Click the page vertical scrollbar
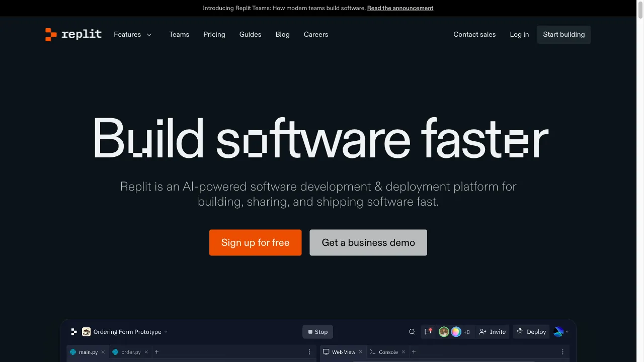Screen dimensions: 644x362 (x=640, y=181)
